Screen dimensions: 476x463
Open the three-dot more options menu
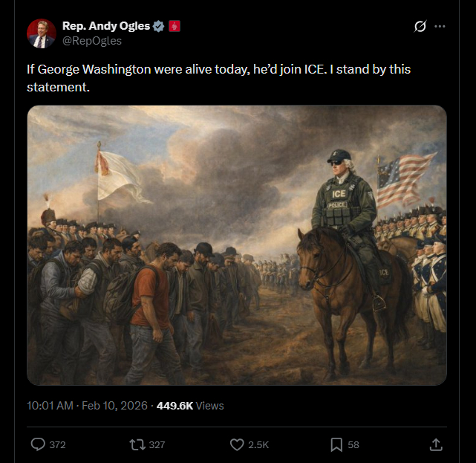pyautogui.click(x=440, y=26)
